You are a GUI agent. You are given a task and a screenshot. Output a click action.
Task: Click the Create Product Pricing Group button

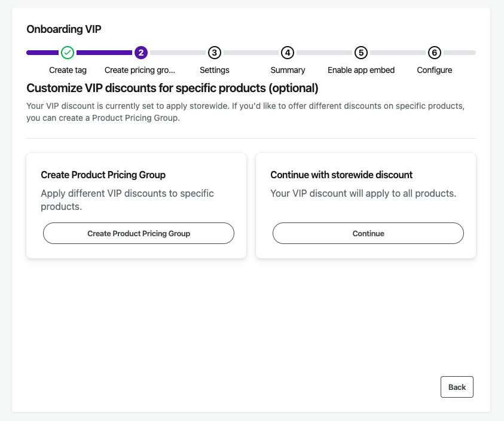139,233
